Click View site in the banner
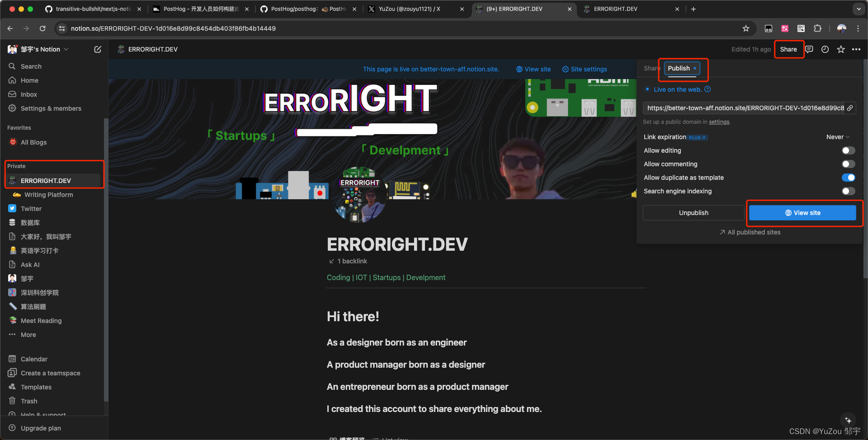This screenshot has height=440, width=868. 533,69
